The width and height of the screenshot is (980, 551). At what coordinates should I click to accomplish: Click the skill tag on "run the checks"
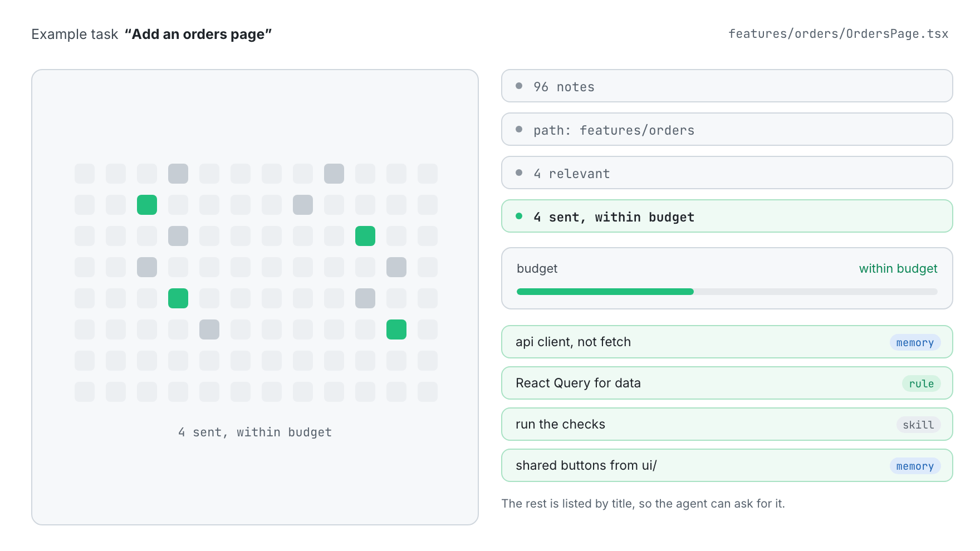(918, 425)
